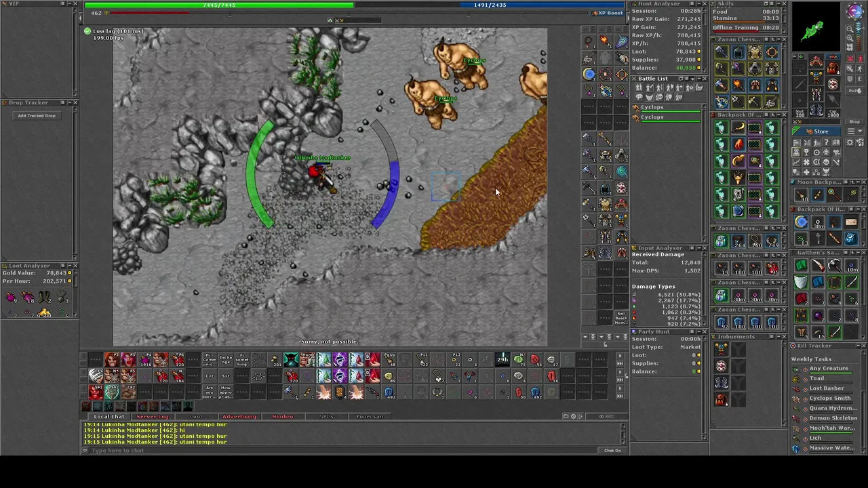
Task: Open the Advertising chat tab
Action: [x=239, y=416]
